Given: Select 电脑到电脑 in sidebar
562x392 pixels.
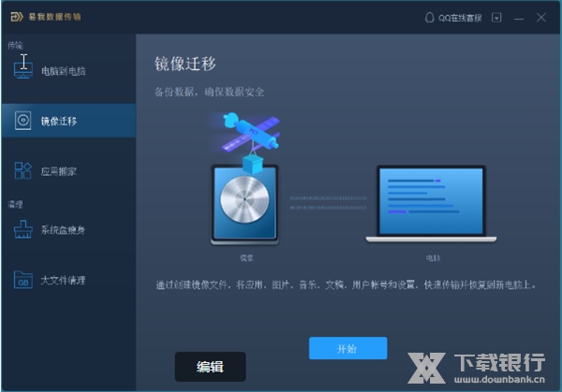Looking at the screenshot, I should click(68, 71).
